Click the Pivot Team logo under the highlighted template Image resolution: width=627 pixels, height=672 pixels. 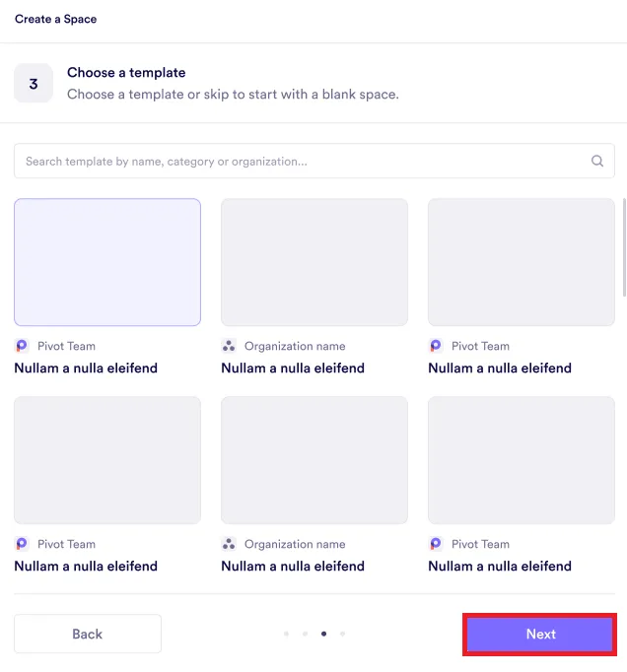22,346
